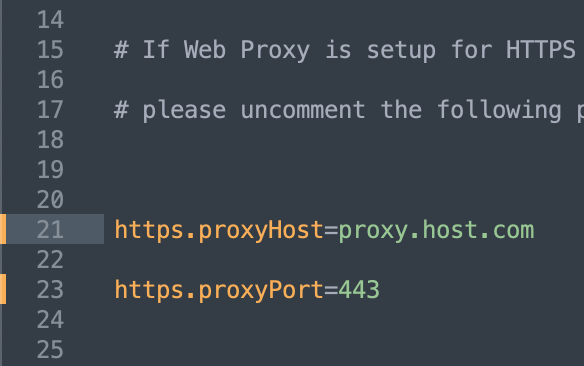Viewport: 584px width, 366px height.
Task: Click line number 14 in gutter
Action: pyautogui.click(x=51, y=20)
